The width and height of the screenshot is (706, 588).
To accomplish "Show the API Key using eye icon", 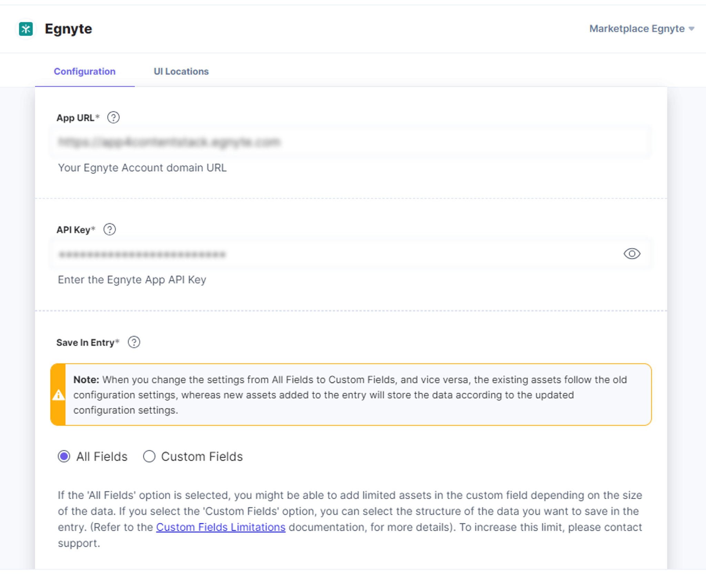I will [x=632, y=254].
